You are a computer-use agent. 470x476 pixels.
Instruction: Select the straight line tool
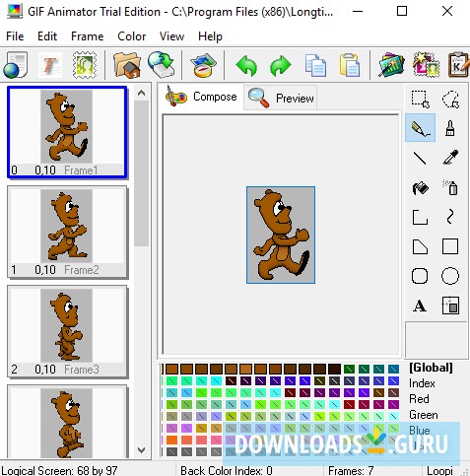[x=420, y=158]
